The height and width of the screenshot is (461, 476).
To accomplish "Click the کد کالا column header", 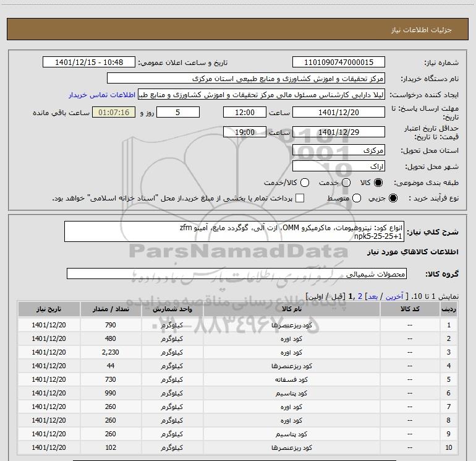I will click(x=410, y=309).
